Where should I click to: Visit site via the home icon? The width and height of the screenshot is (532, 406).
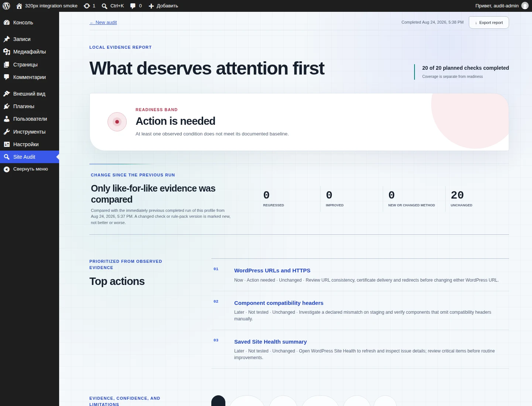pyautogui.click(x=19, y=6)
